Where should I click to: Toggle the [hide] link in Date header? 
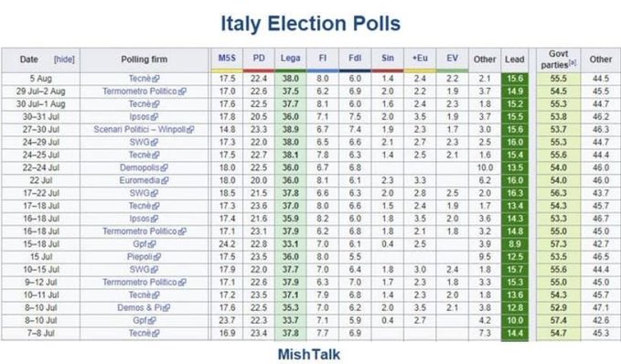[64, 59]
